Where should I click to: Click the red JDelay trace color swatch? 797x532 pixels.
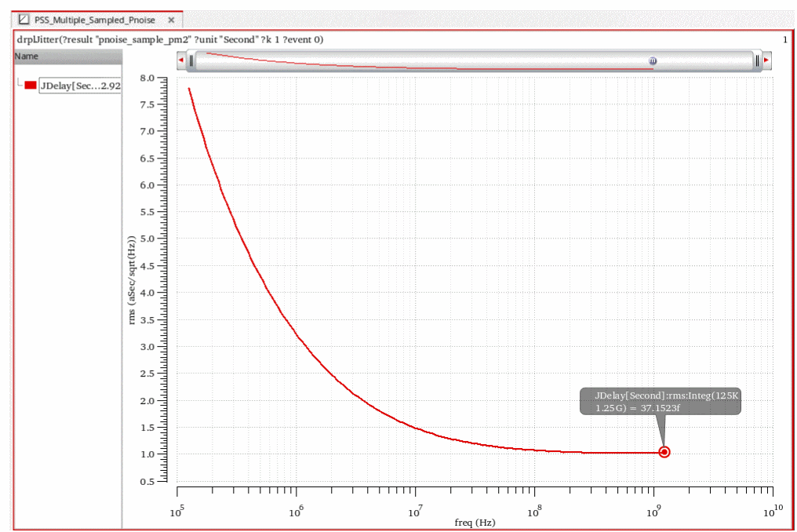pyautogui.click(x=31, y=86)
